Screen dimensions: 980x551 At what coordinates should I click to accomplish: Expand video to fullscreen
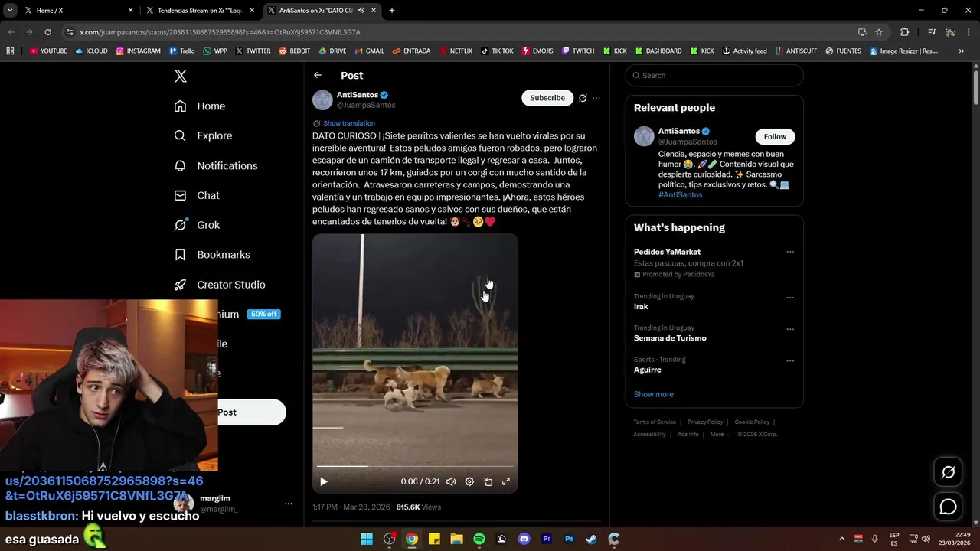click(x=506, y=481)
